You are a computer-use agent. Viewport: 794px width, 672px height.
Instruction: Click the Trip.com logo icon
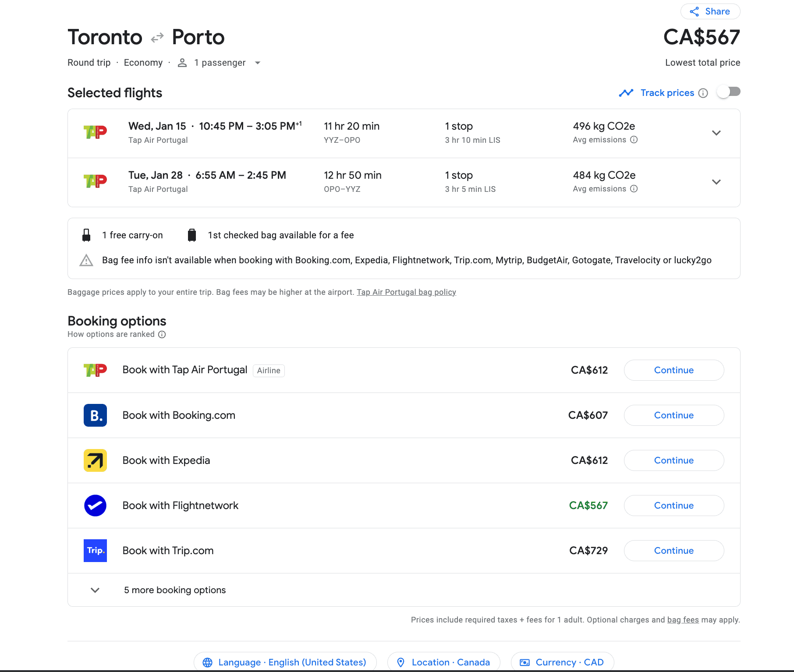95,551
